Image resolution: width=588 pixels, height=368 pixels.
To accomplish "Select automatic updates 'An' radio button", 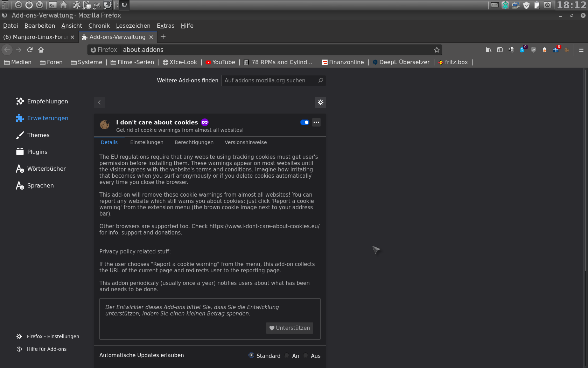I will (x=287, y=355).
